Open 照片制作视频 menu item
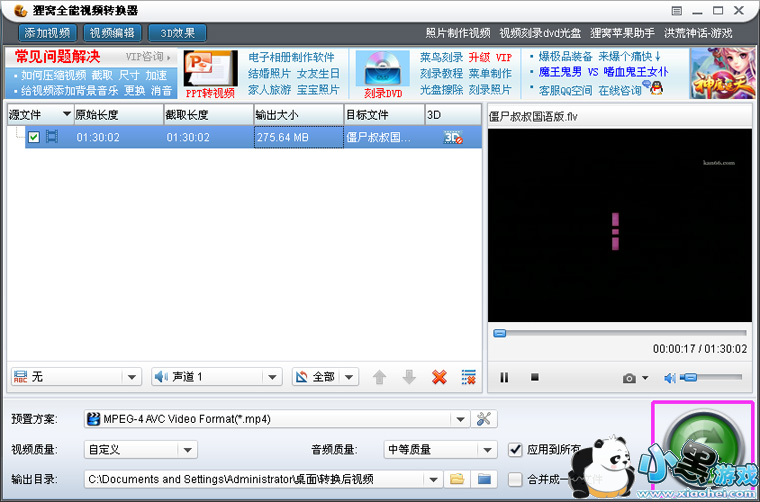This screenshot has width=760, height=502. [458, 33]
